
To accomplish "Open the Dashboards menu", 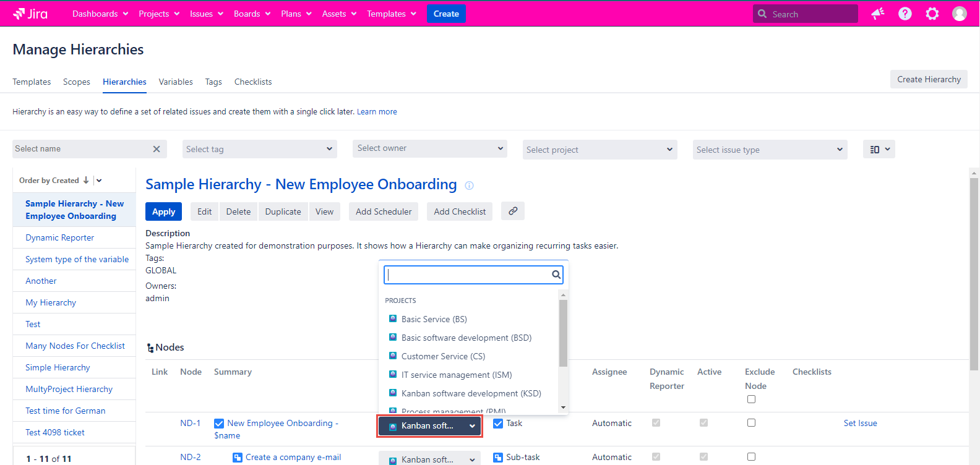I will (100, 14).
